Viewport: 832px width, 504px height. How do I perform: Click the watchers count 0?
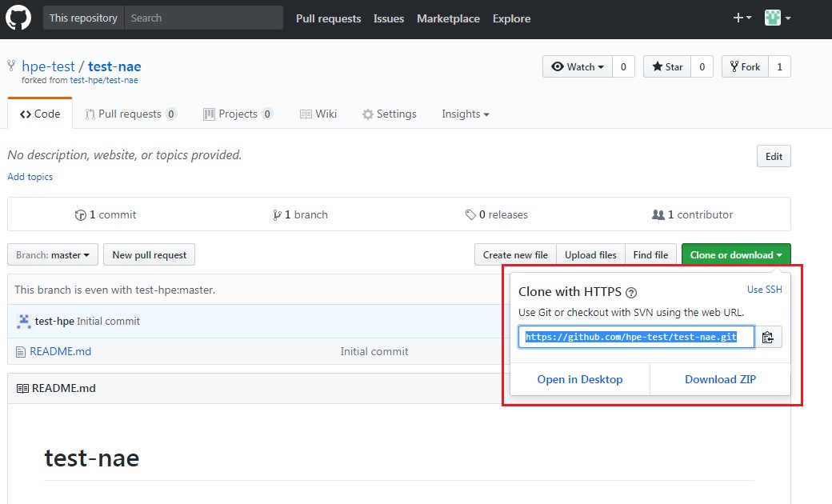623,67
